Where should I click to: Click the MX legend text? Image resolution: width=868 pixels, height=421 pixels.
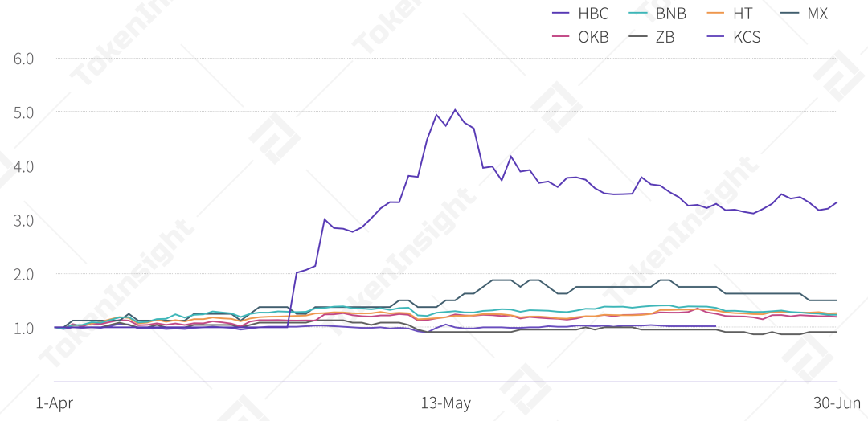tap(817, 14)
